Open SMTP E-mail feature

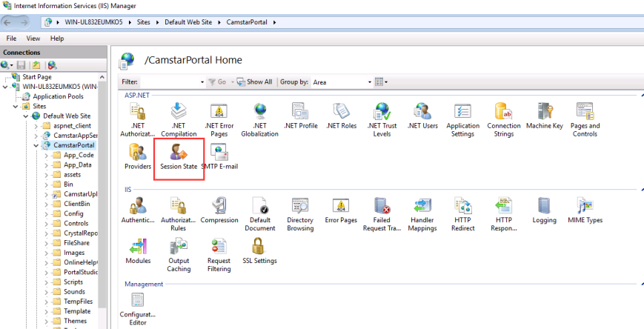[220, 156]
